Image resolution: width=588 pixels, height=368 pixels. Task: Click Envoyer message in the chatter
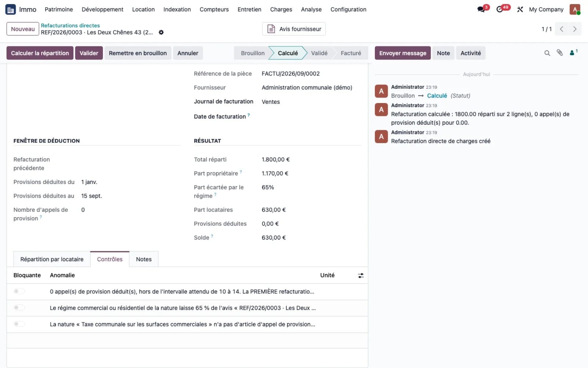point(403,53)
